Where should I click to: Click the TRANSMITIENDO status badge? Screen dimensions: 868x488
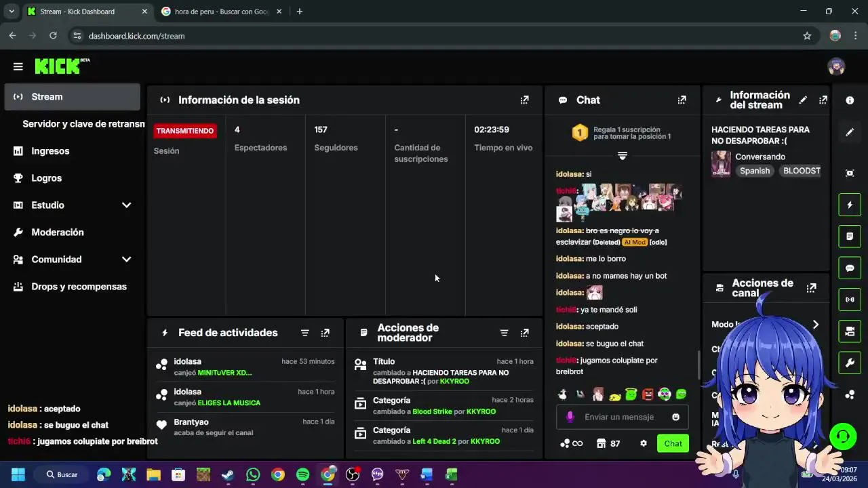click(185, 131)
